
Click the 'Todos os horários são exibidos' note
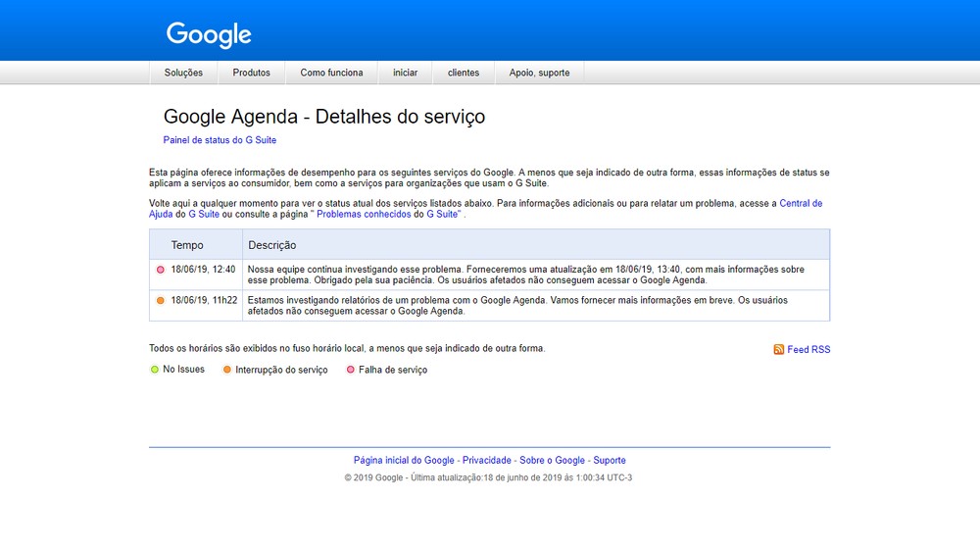point(347,348)
